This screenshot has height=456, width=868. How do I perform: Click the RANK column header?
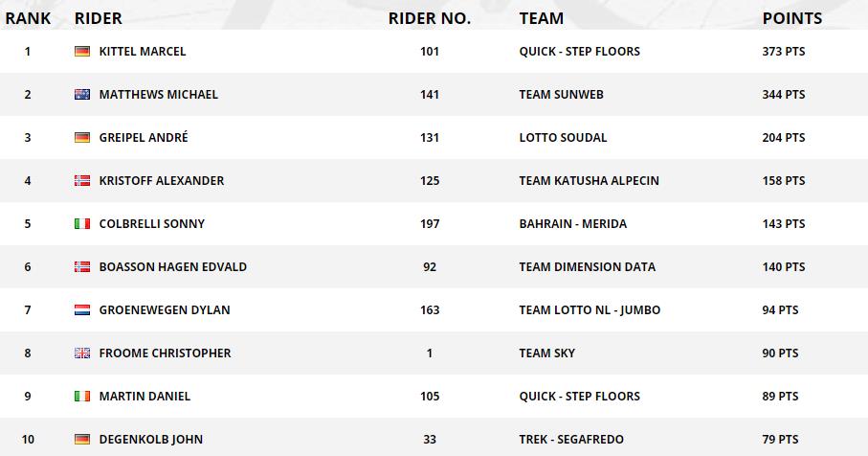(28, 18)
